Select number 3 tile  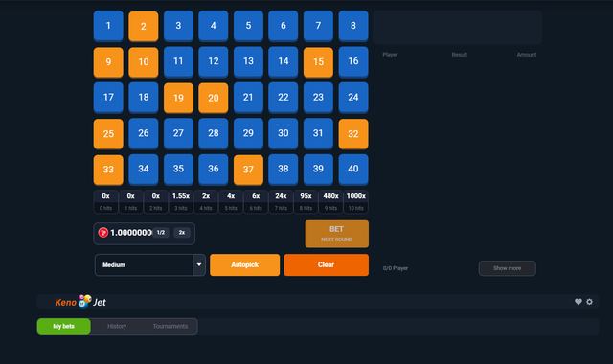click(x=178, y=26)
